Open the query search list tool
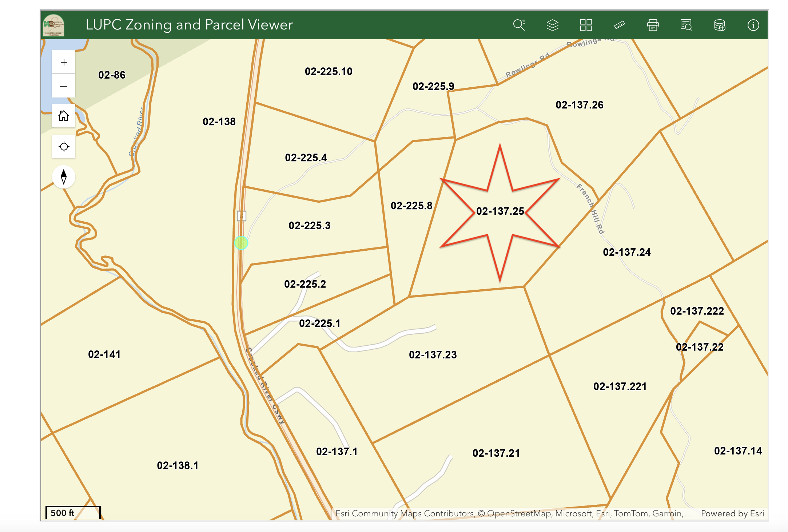 pyautogui.click(x=686, y=25)
